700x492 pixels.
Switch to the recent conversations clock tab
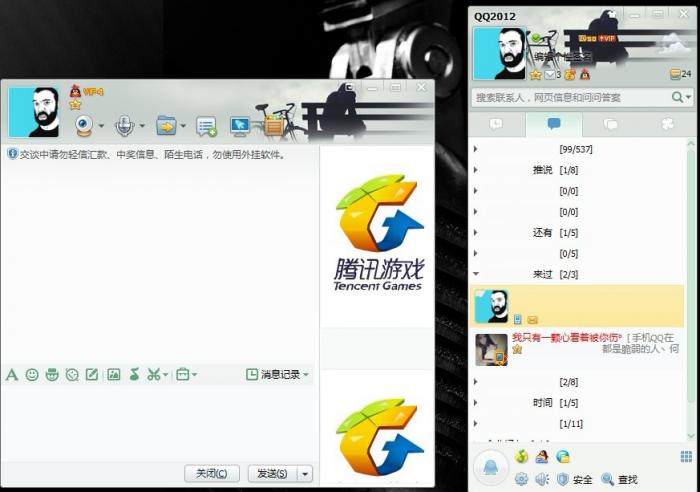(496, 124)
